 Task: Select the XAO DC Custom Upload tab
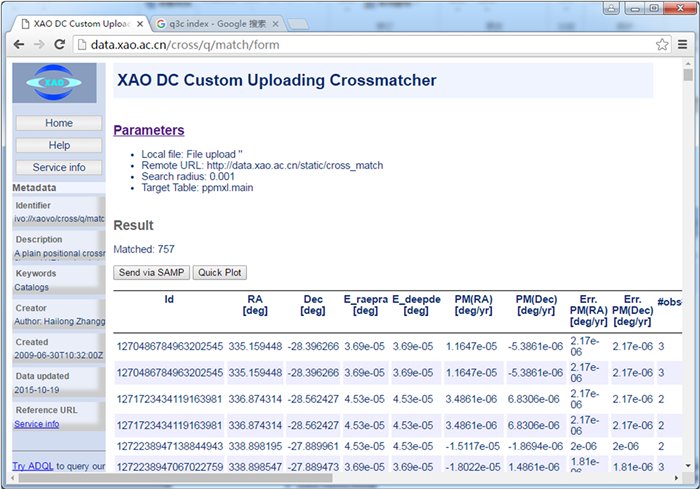click(75, 22)
